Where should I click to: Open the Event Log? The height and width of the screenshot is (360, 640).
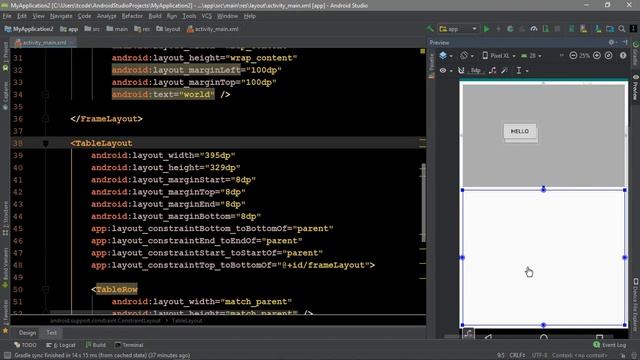tap(610, 345)
